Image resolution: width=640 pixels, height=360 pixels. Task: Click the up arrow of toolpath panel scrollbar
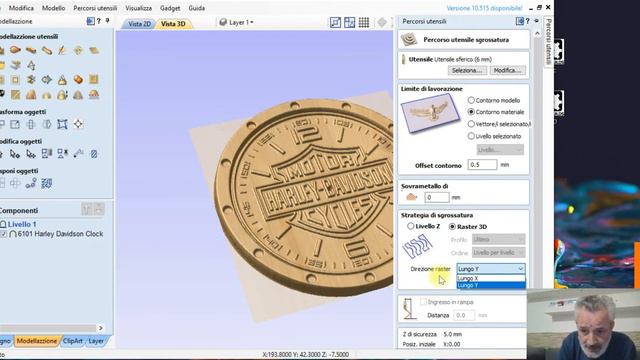point(537,33)
